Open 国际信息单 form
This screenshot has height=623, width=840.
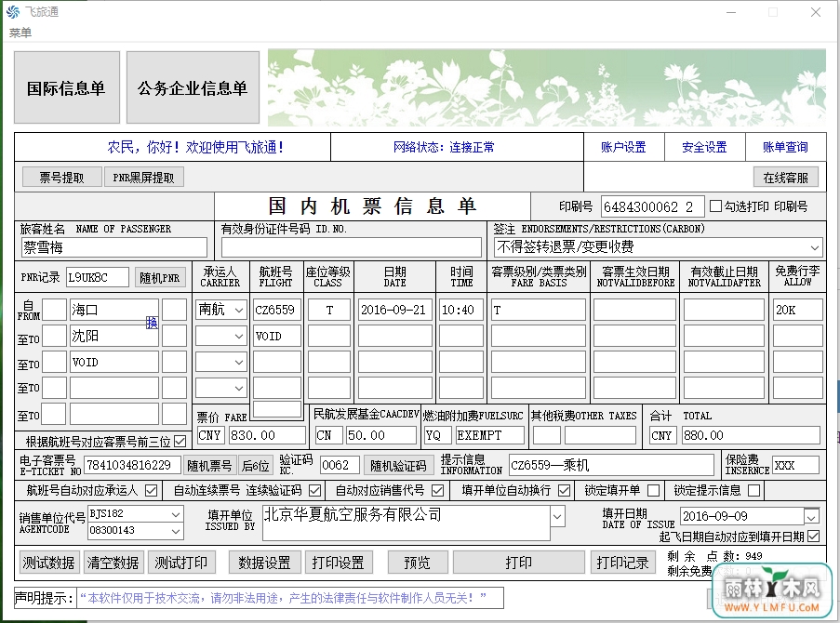tap(67, 87)
